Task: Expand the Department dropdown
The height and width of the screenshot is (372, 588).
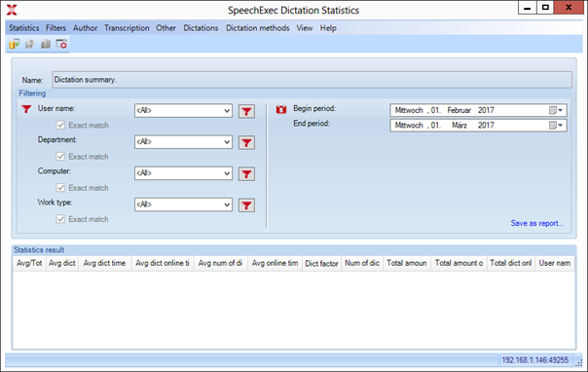Action: click(227, 142)
